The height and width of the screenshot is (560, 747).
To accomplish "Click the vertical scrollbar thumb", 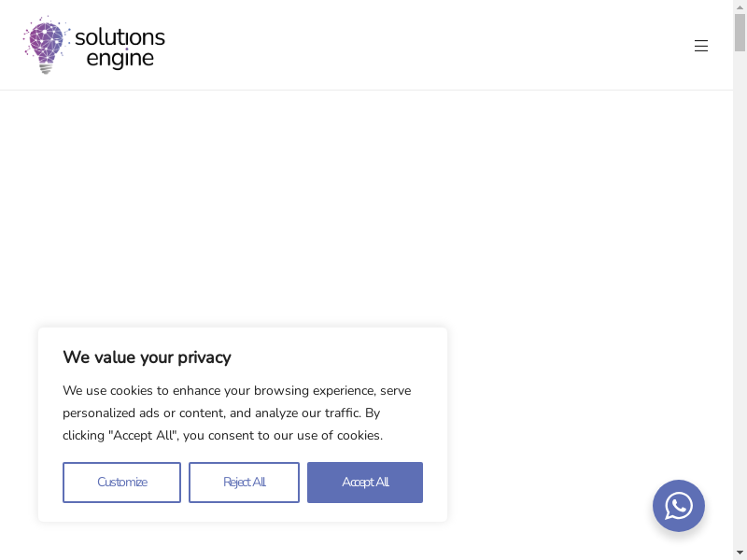I will pos(740,33).
